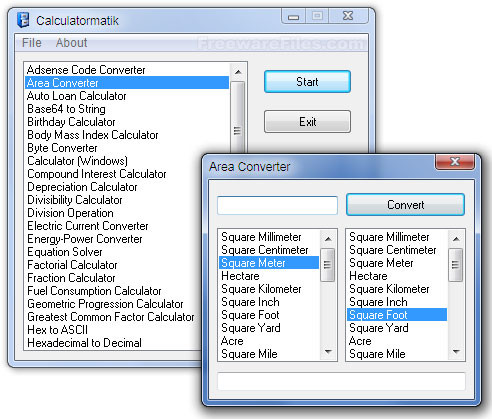Choose Square Millimeter in source unit list
Viewport: 492px width, 419px height.
coord(269,237)
